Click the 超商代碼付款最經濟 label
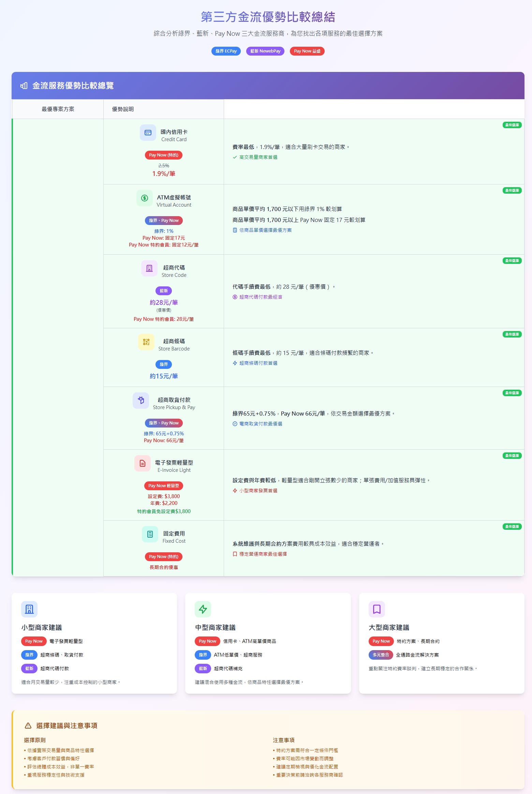Screen dimensions: 532x794 [261, 297]
